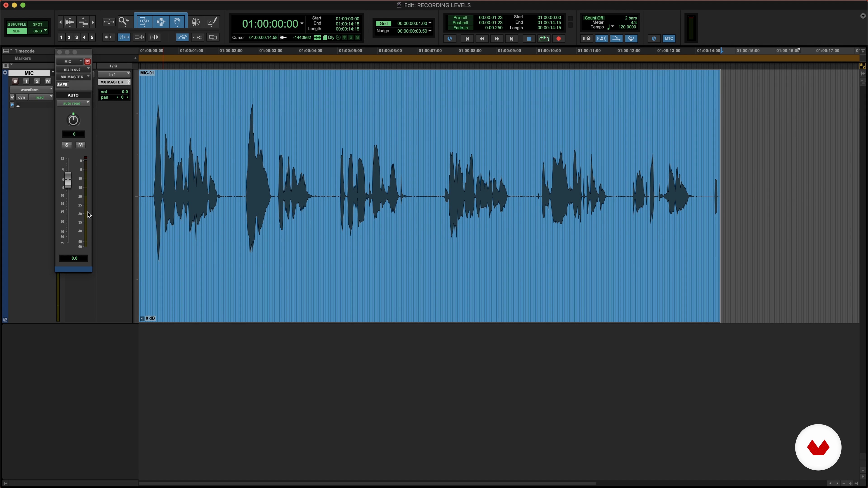Record-enable the MIC track

pyautogui.click(x=15, y=81)
